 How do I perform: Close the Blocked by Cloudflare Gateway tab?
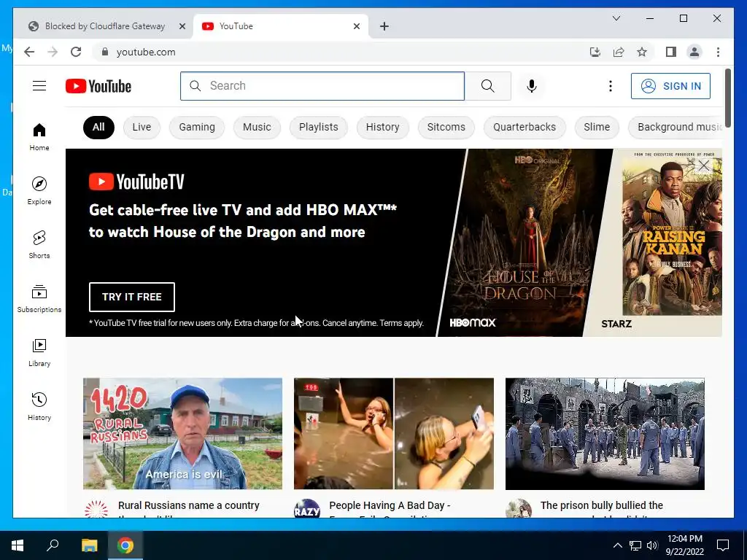[182, 26]
